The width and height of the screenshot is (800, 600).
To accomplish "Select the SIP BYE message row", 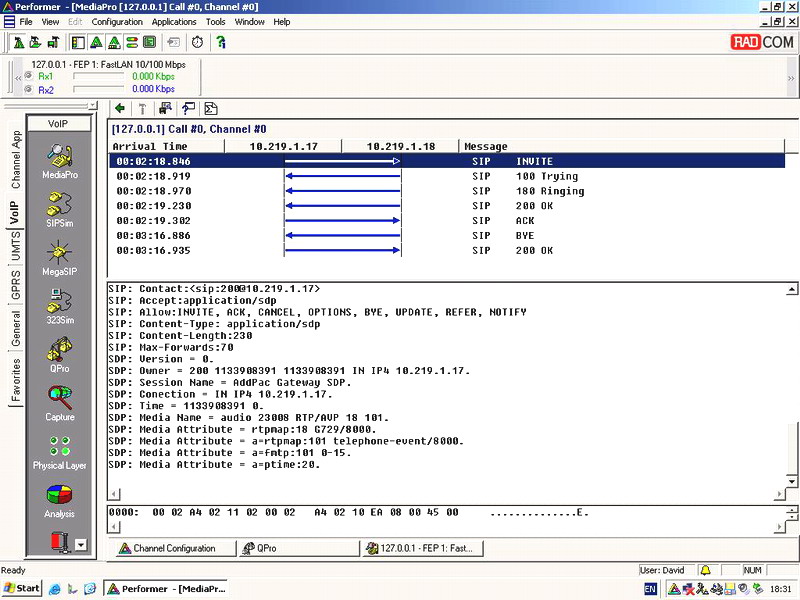I will pyautogui.click(x=447, y=235).
